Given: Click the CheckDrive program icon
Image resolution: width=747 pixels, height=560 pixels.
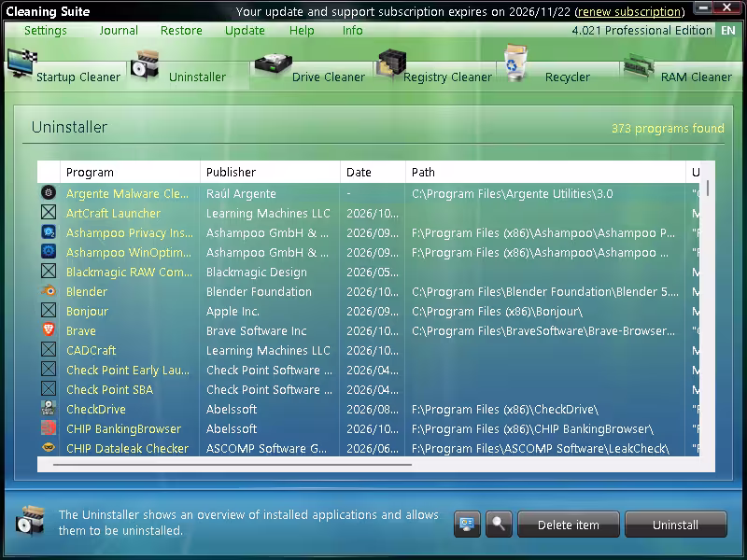Looking at the screenshot, I should pos(49,408).
